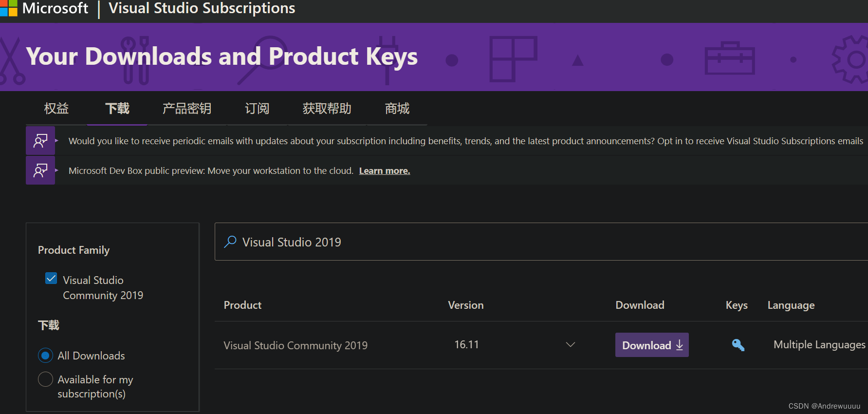868x414 pixels.
Task: Uncheck Visual Studio Community 2019 filter
Action: [x=51, y=278]
